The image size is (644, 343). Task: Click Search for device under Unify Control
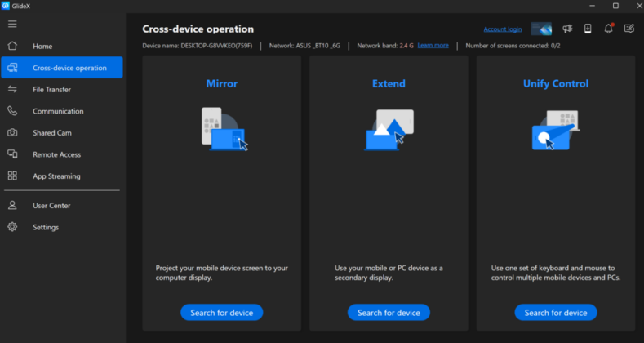(556, 313)
